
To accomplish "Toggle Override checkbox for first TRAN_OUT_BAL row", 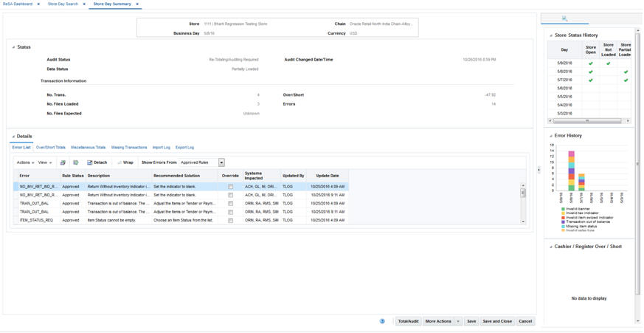I will click(230, 204).
